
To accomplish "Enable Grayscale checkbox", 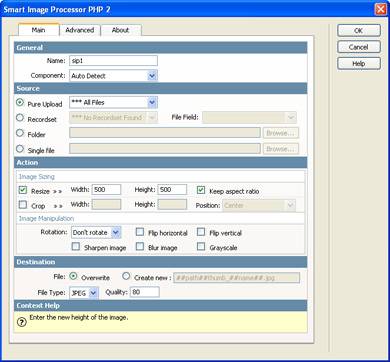I will tap(201, 247).
